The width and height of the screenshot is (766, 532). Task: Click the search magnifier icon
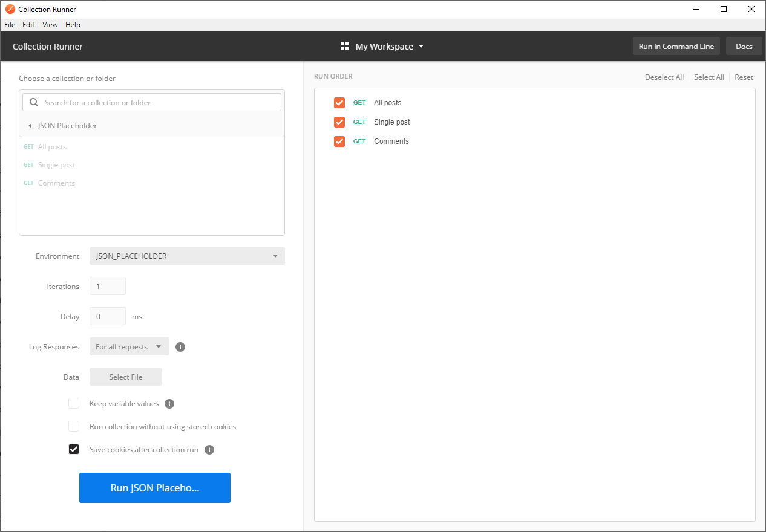(34, 102)
